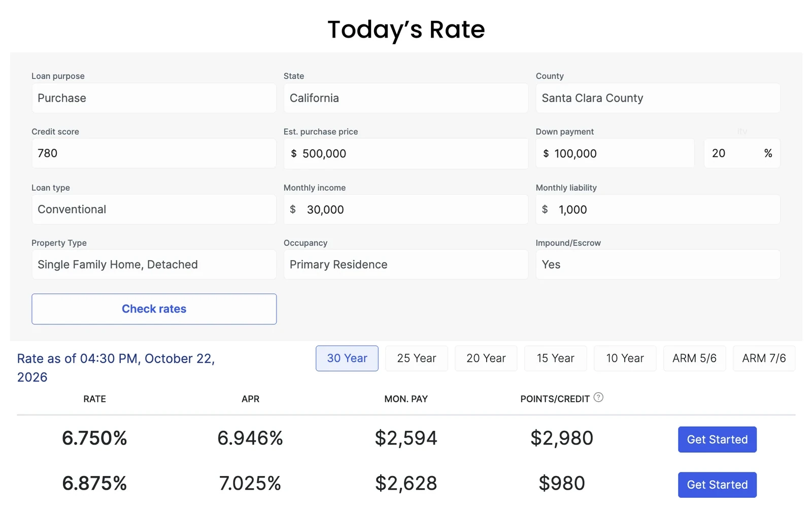Open the State dropdown showing California
The image size is (812, 508).
point(406,98)
